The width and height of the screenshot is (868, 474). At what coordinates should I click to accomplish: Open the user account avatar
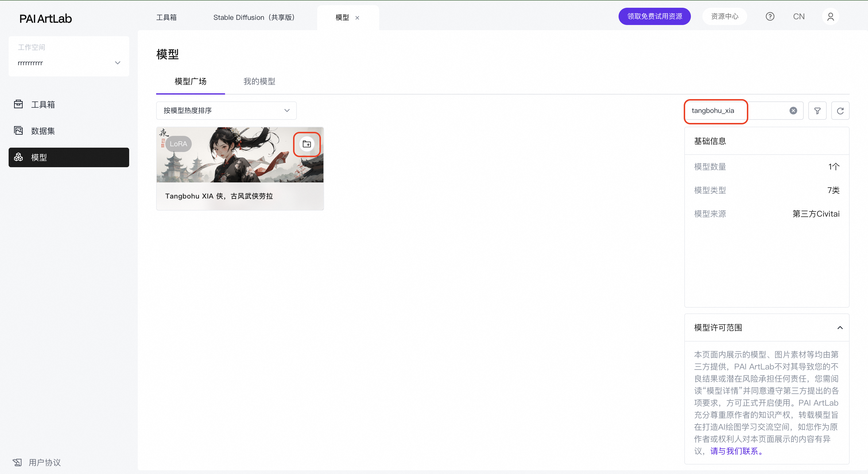coord(830,17)
